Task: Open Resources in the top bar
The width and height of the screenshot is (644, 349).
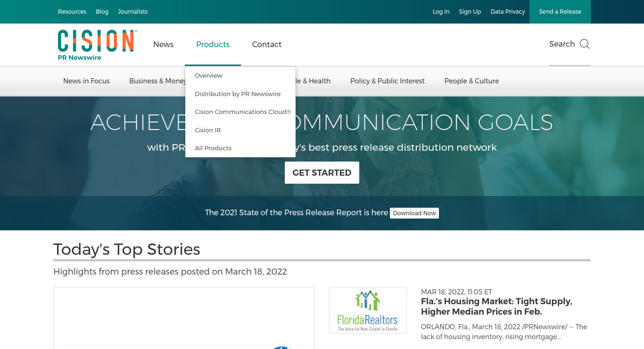Action: (72, 12)
